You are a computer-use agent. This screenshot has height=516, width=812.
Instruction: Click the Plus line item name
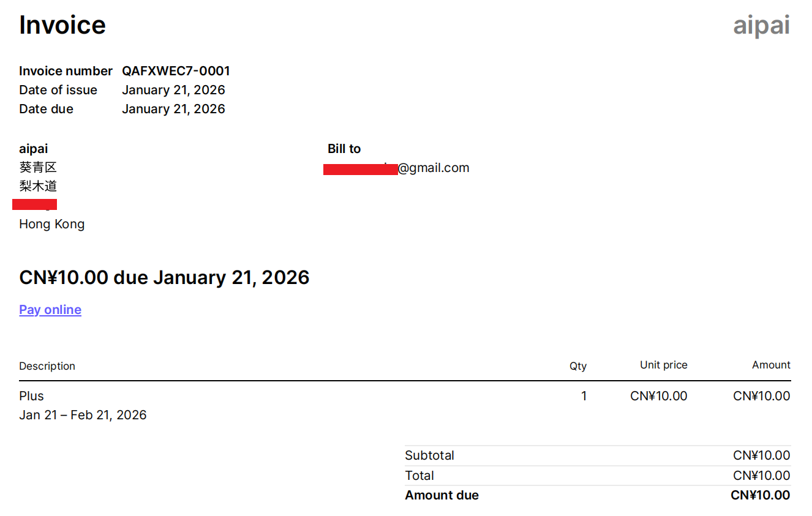[x=31, y=396]
